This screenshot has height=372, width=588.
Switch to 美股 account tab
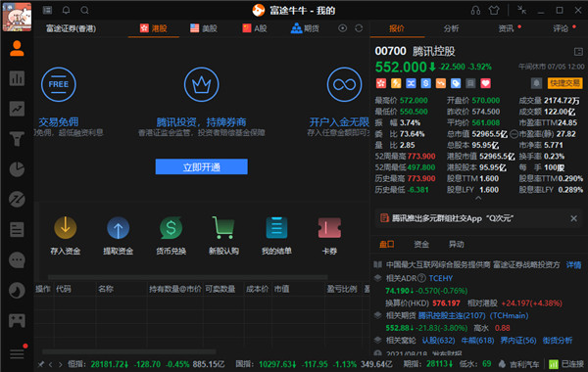(204, 28)
